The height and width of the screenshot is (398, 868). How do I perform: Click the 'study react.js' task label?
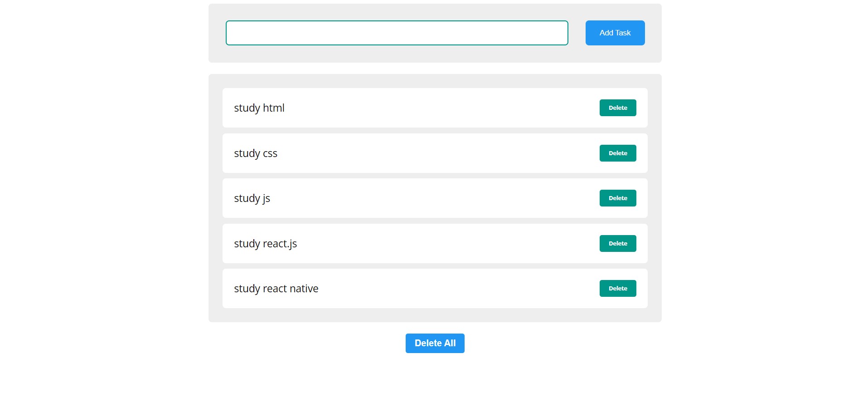265,244
